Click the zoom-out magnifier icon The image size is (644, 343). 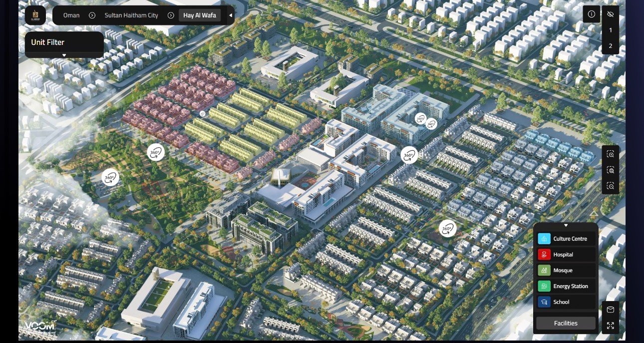click(x=611, y=186)
